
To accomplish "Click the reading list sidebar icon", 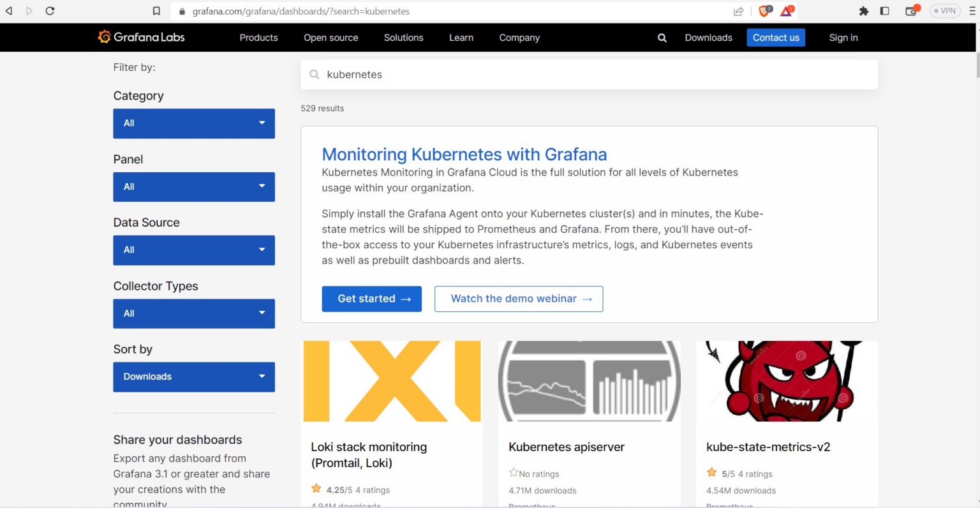I will point(884,11).
